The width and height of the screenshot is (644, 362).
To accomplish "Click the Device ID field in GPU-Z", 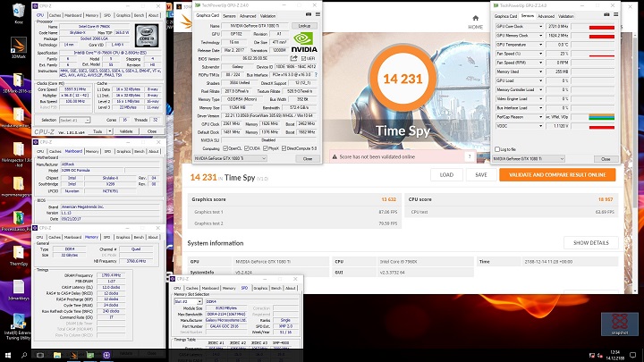I will 296,66.
